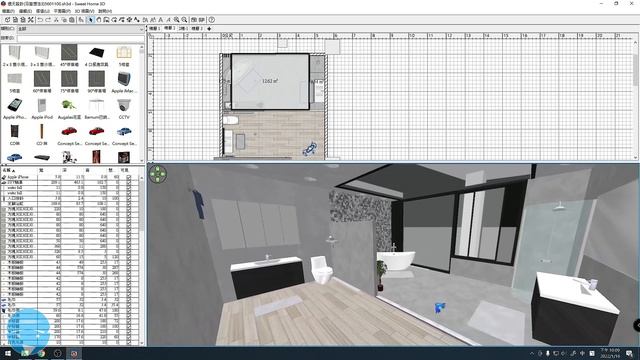Click the bathtub in the 3D view
Image resolution: width=640 pixels, height=360 pixels.
pos(396,260)
